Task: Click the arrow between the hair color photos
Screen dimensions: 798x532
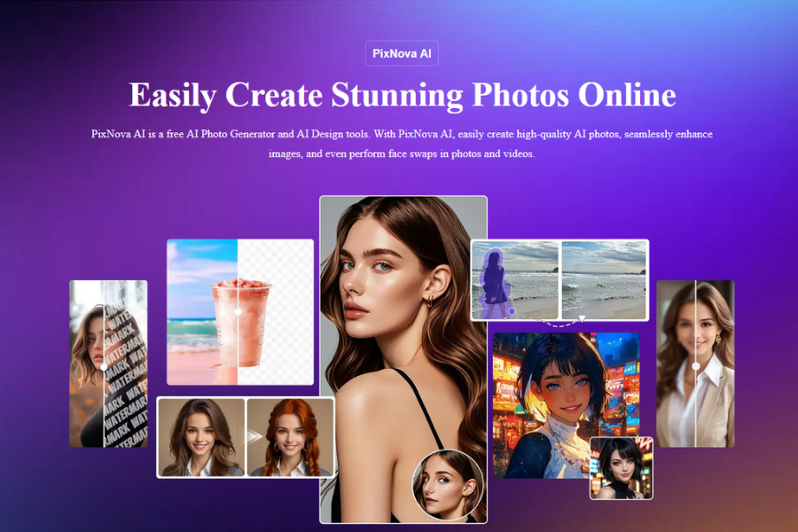Action: [254, 436]
